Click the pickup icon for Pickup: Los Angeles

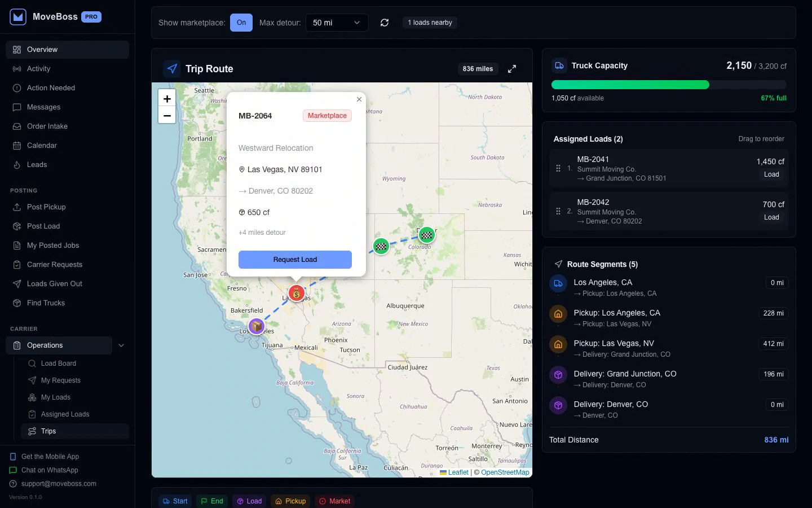[x=558, y=314]
